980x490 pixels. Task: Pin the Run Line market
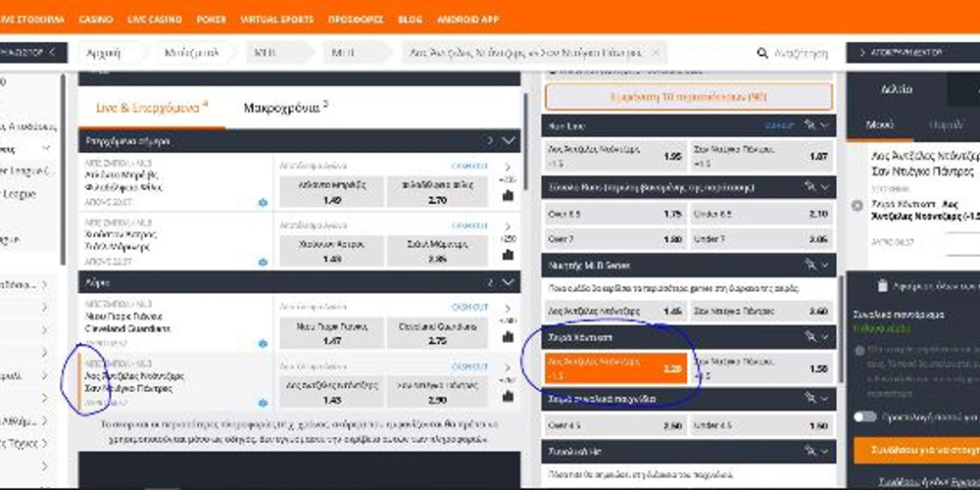[x=810, y=125]
